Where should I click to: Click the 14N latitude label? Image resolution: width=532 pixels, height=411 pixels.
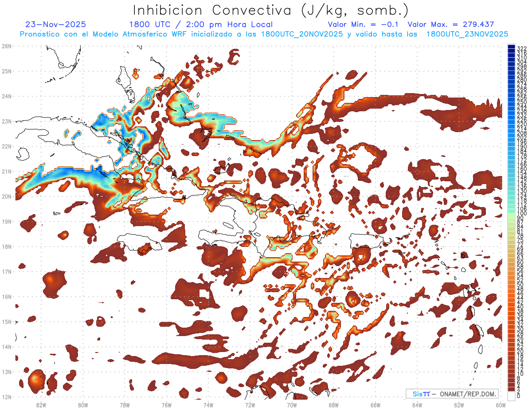coord(6,347)
